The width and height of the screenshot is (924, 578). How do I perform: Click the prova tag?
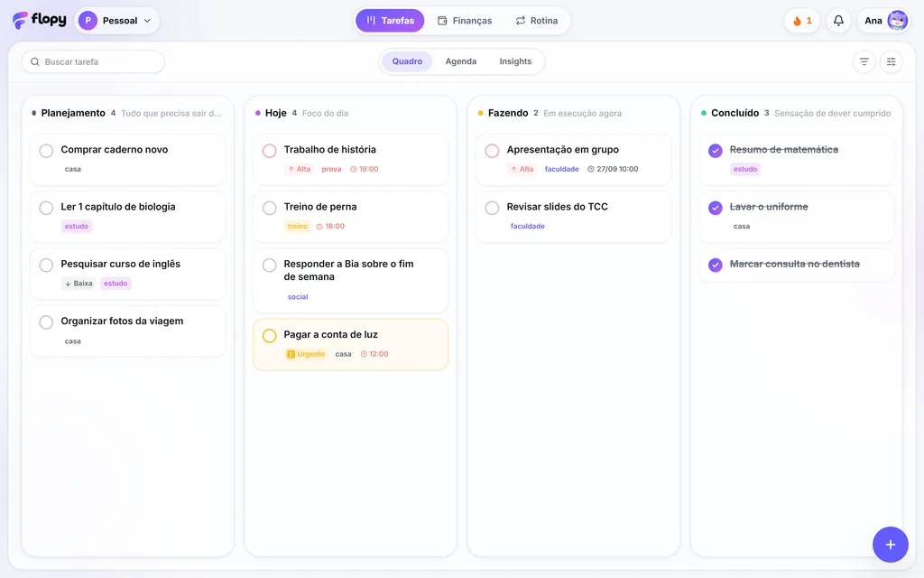click(331, 169)
